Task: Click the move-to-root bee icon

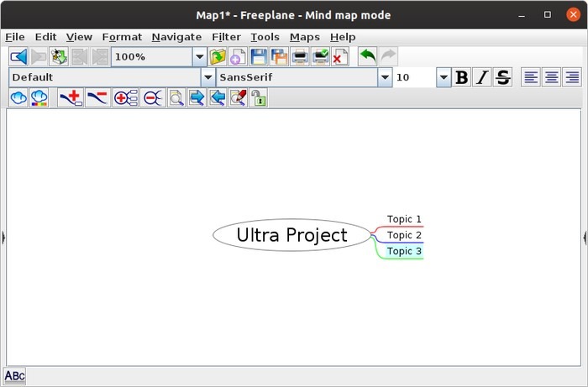Action: [59, 57]
